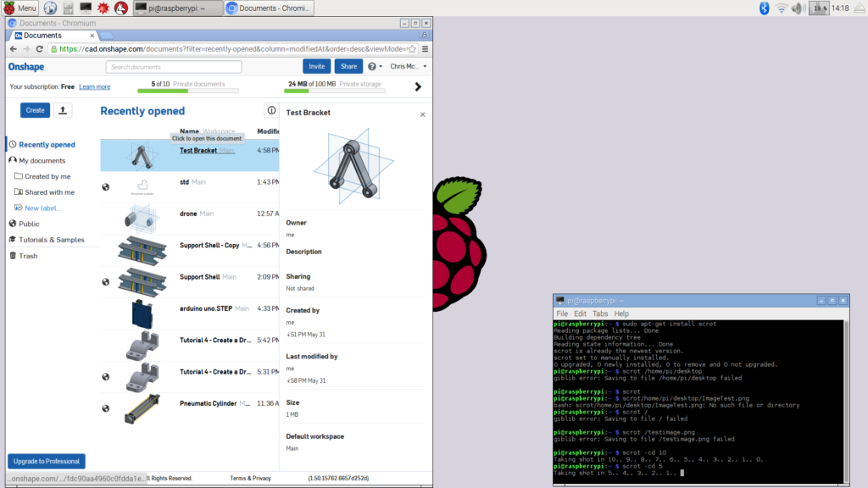Bookmark this page with star icon
This screenshot has width=868, height=488.
[x=413, y=48]
